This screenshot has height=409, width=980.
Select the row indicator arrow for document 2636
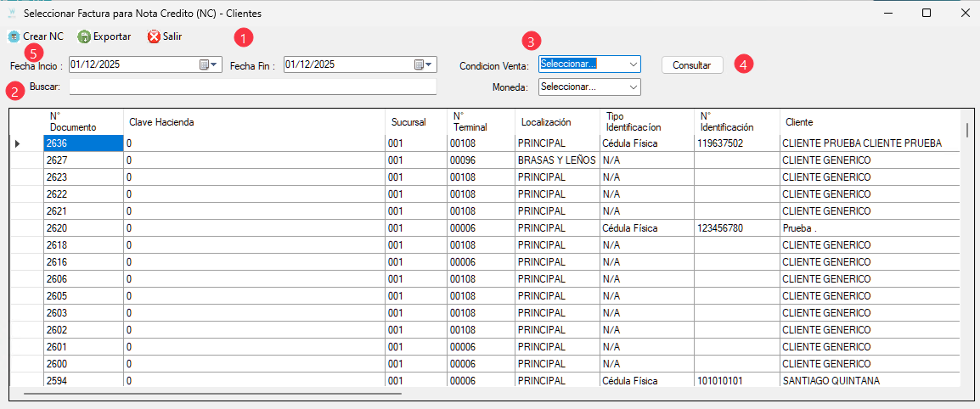pyautogui.click(x=18, y=143)
